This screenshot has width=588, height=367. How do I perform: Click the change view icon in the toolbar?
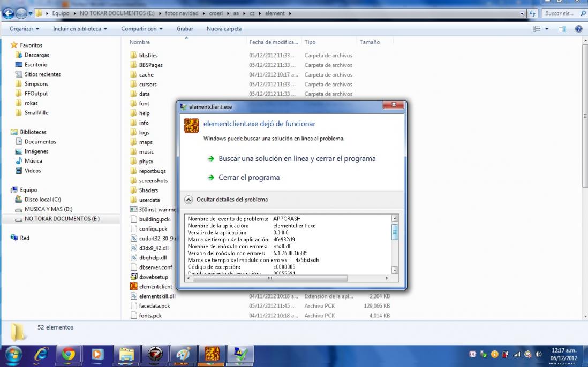tap(537, 29)
